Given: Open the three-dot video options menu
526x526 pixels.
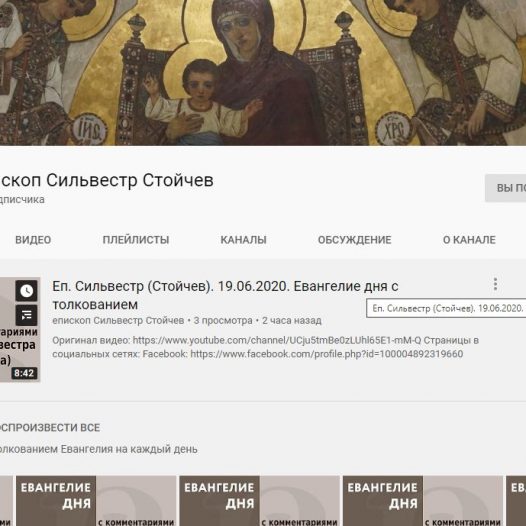Looking at the screenshot, I should 495,284.
